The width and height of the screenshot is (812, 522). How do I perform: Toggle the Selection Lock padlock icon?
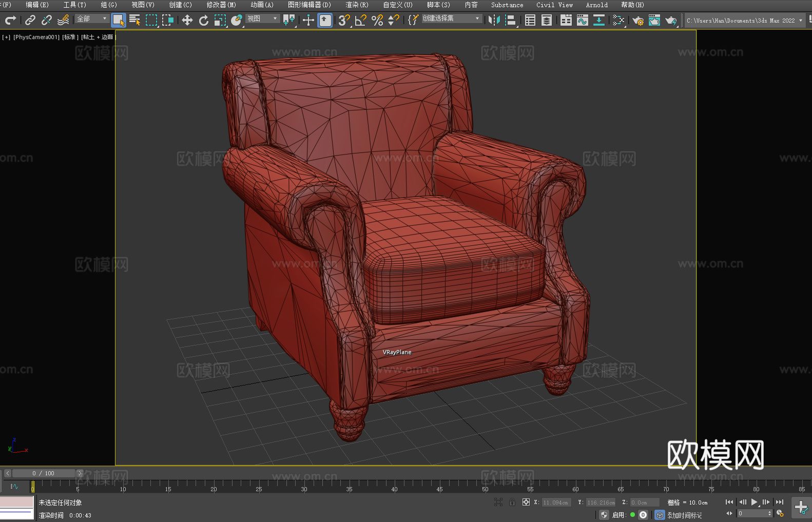[512, 502]
